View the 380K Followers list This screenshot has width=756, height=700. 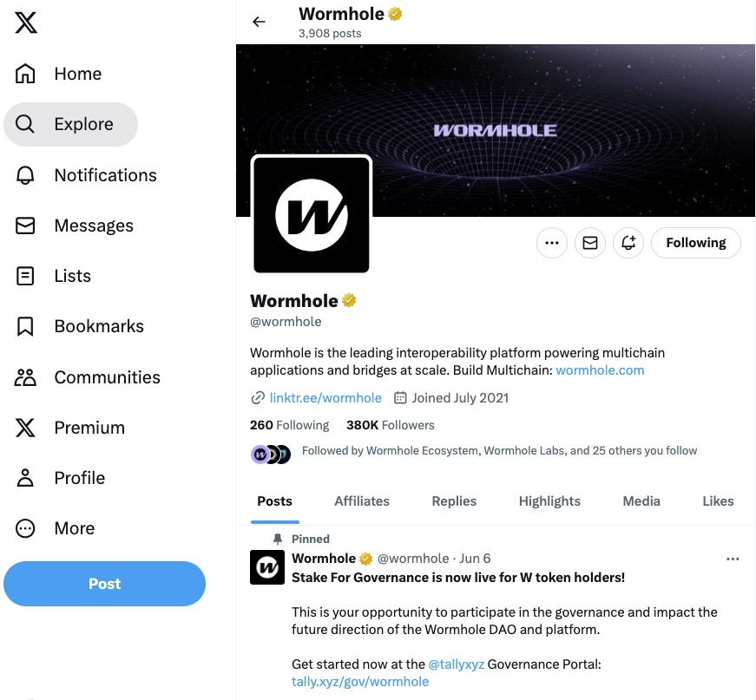(390, 425)
